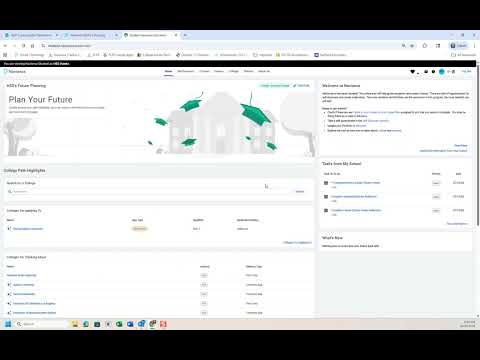480x360 pixels.
Task: Open the Self-Discovery navigation tab
Action: [x=186, y=71]
